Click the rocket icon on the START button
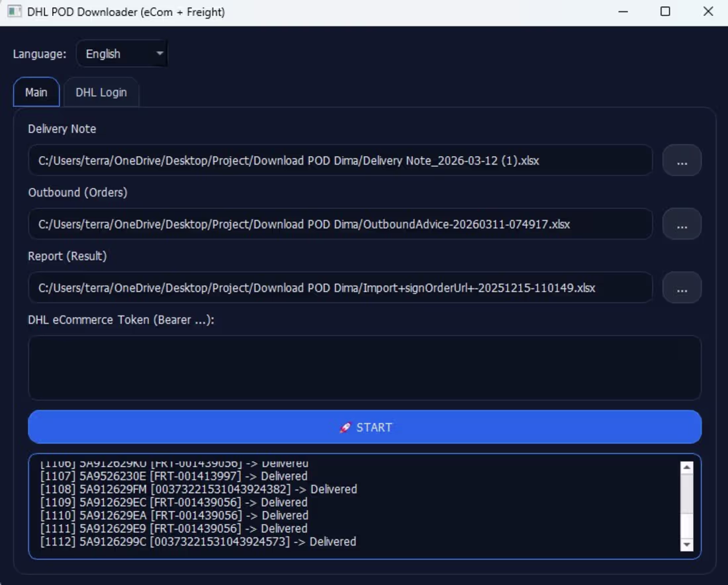Screen dimensions: 728x585 point(347,427)
